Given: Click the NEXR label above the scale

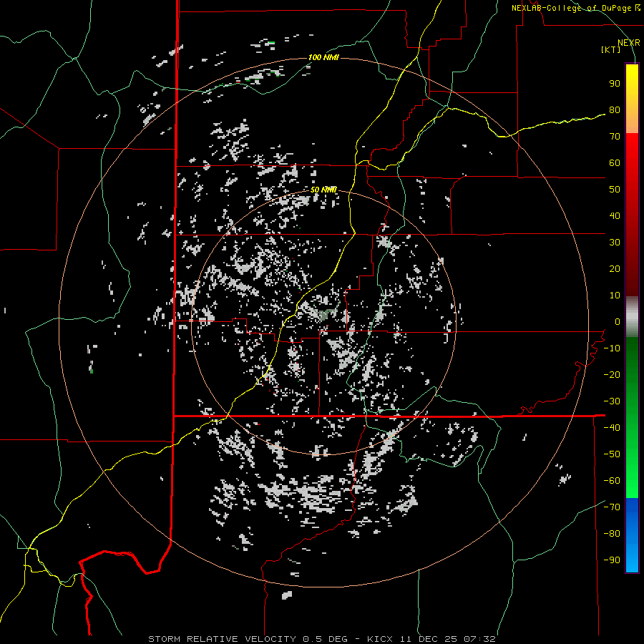Looking at the screenshot, I should coord(629,43).
